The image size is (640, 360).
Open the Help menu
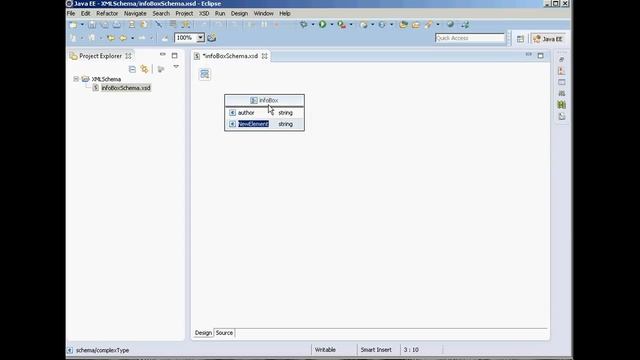pos(284,13)
